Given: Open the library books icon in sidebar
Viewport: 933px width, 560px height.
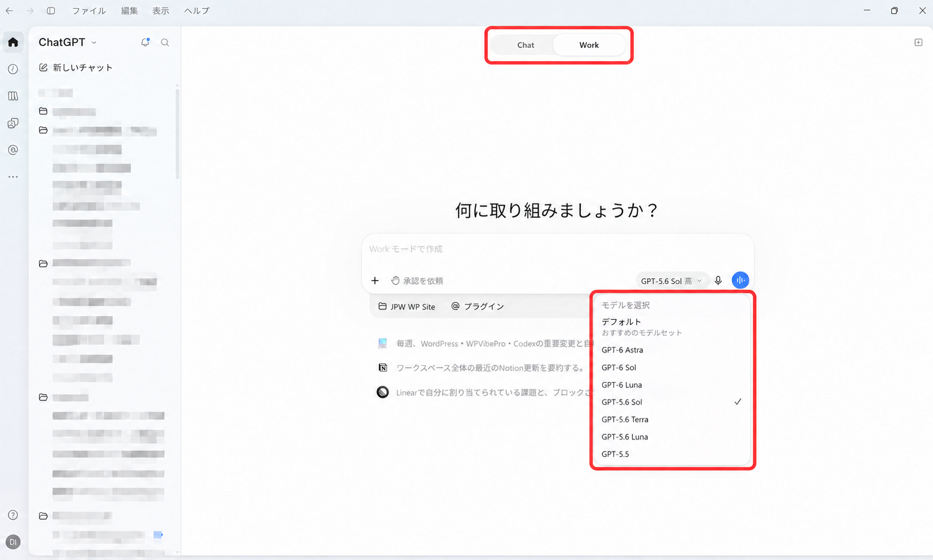Looking at the screenshot, I should tap(13, 96).
